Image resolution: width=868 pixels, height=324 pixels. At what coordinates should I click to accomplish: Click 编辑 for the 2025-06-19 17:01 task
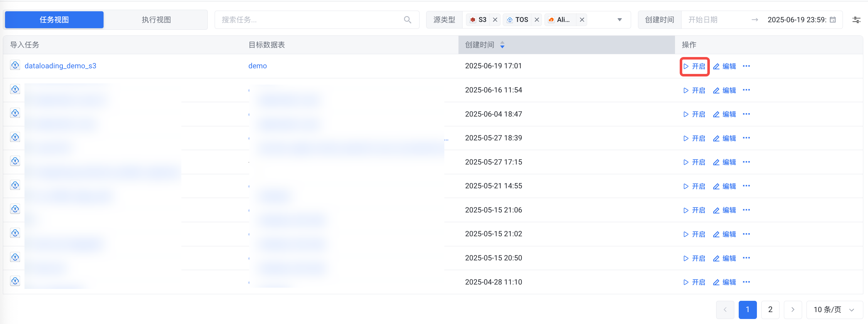pos(725,66)
